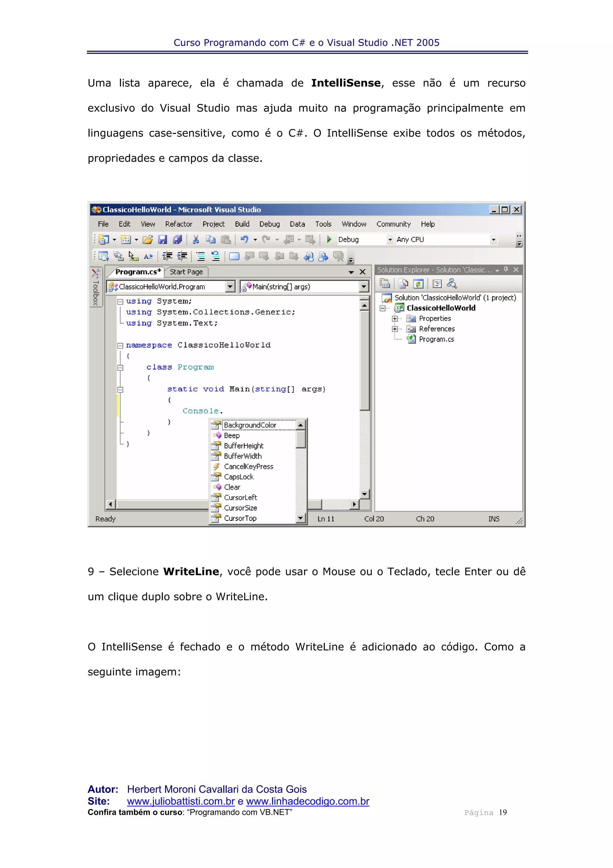Expand the Properties tree node
The height and width of the screenshot is (868, 613).
pos(395,319)
